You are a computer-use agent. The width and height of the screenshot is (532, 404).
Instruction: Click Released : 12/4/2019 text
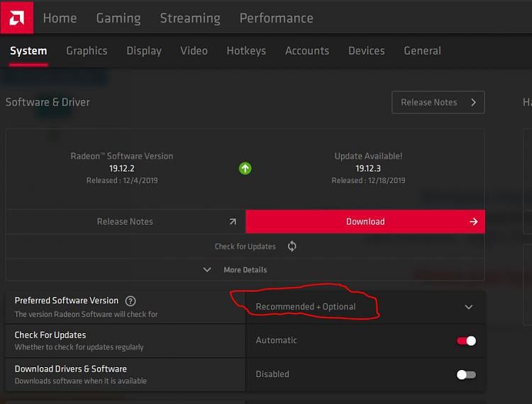[122, 180]
